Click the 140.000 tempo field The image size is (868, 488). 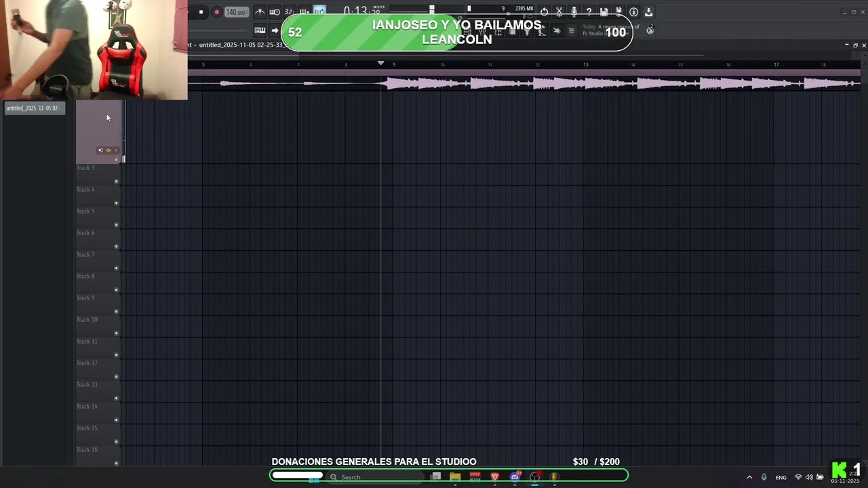coord(237,12)
